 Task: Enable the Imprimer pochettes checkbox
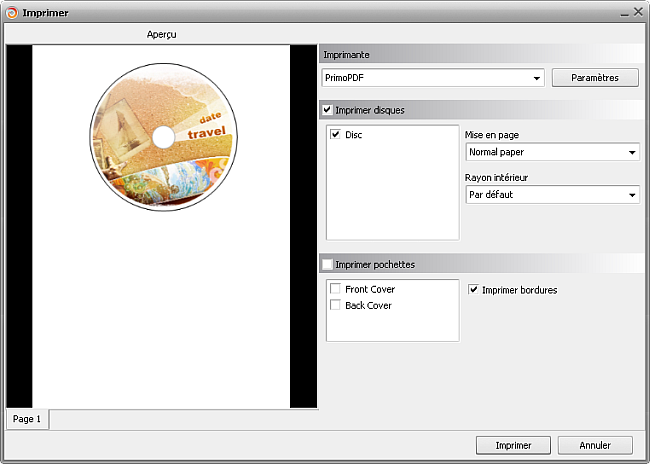[x=327, y=264]
